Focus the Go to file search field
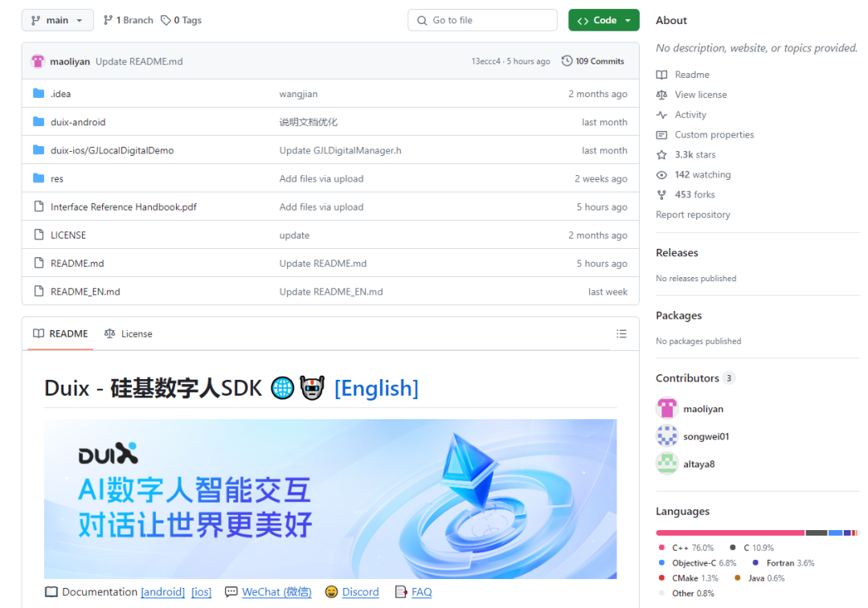 coord(482,20)
